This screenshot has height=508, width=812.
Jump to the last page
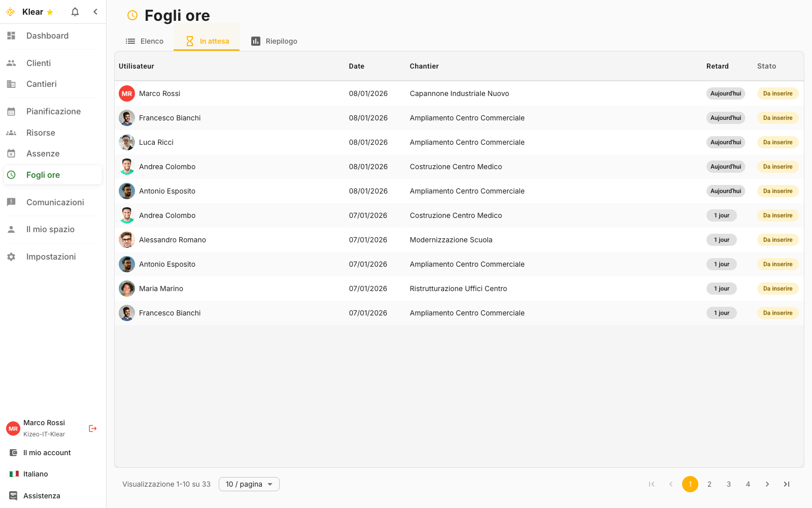[x=787, y=484]
